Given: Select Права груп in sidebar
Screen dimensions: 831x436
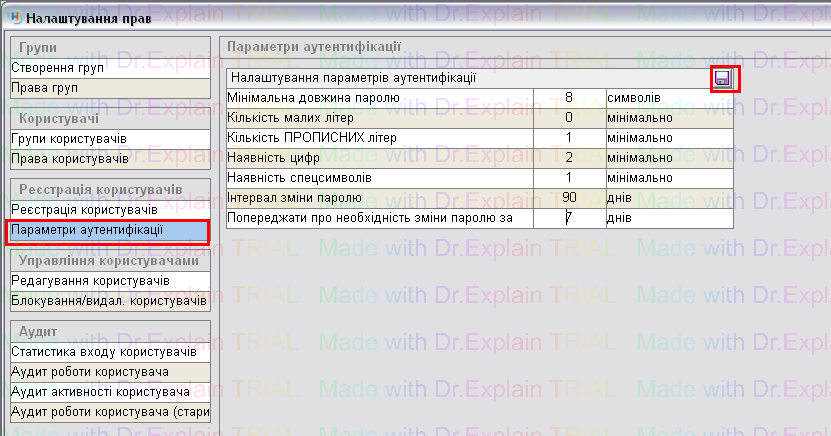Looking at the screenshot, I should [108, 87].
